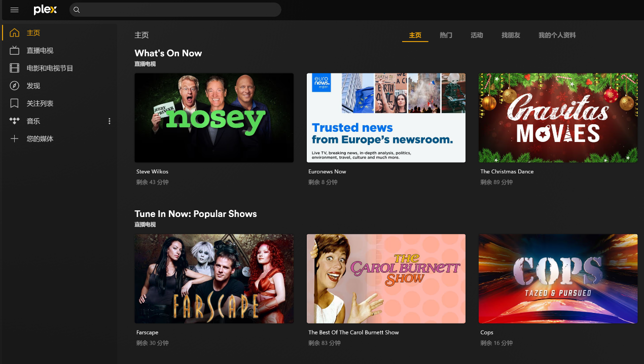Open the Carol Burnett Show thumbnail

tap(386, 278)
